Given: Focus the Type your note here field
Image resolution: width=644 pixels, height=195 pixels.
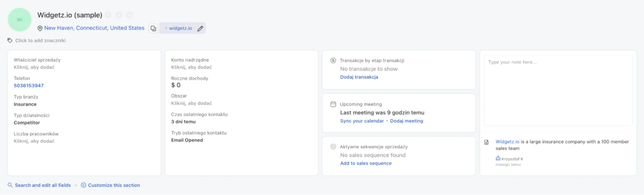Looking at the screenshot, I should pos(558,91).
